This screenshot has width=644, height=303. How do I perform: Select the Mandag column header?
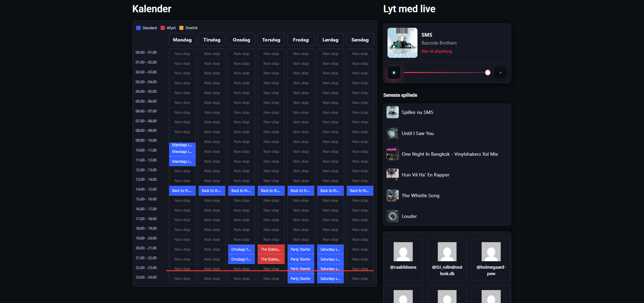[182, 40]
